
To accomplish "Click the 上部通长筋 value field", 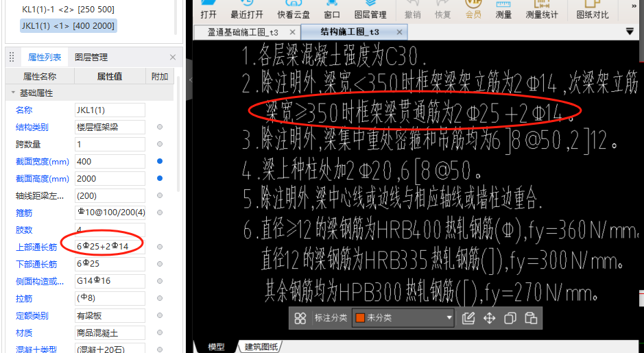I will click(x=110, y=247).
